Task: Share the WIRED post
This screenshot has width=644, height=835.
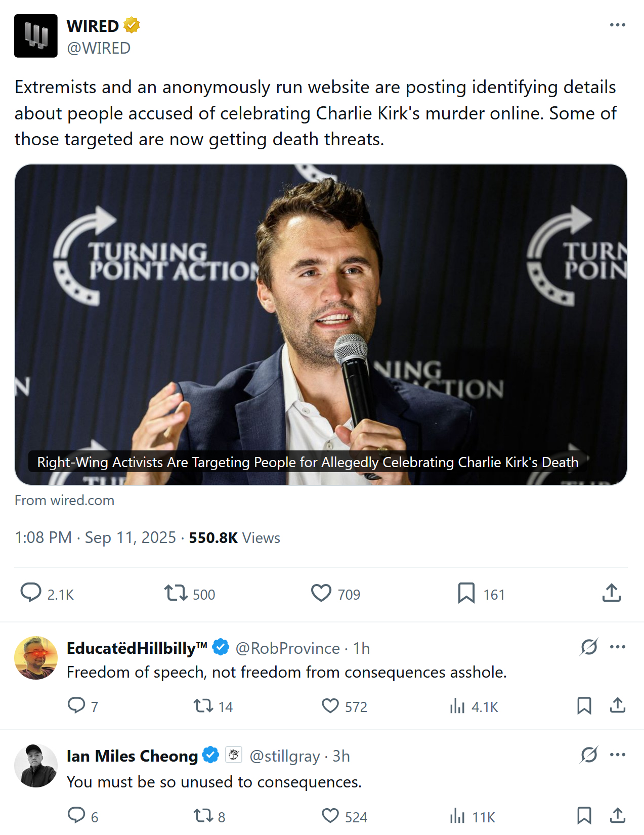Action: point(611,593)
